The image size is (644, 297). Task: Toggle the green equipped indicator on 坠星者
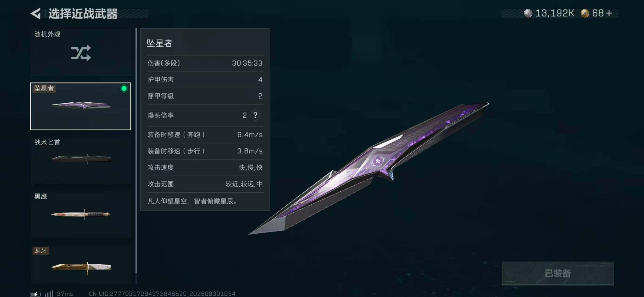(124, 88)
